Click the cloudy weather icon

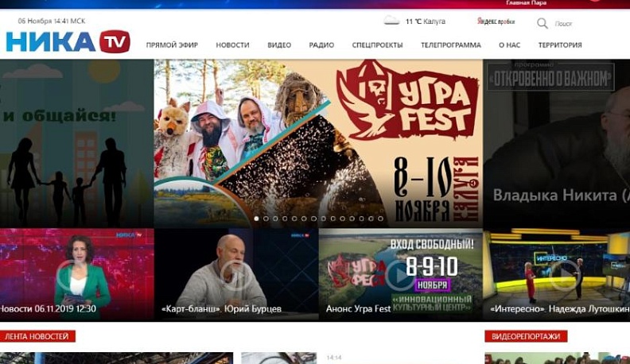point(391,21)
